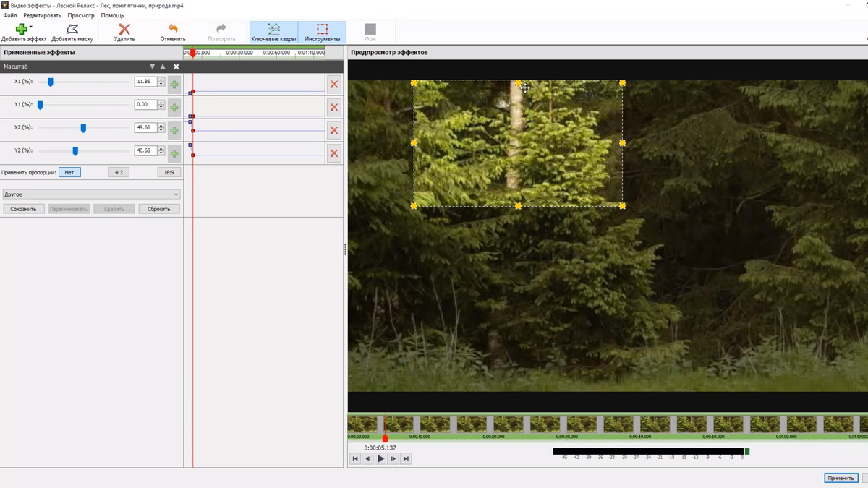
Task: Play the video preview
Action: (x=380, y=458)
